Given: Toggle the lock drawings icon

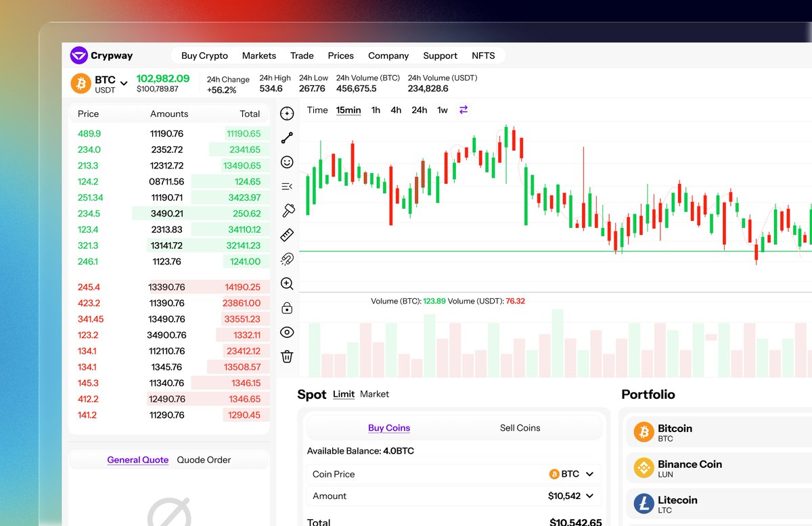Looking at the screenshot, I should pos(287,308).
